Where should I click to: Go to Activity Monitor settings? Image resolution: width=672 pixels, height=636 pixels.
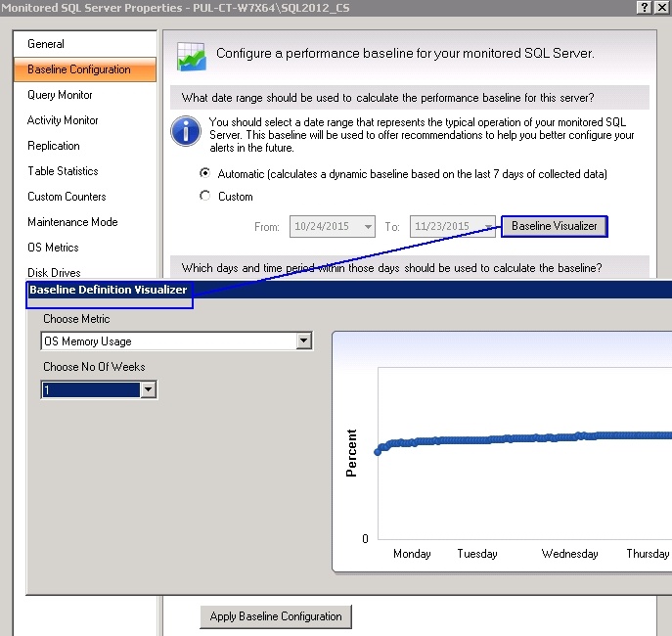click(x=63, y=120)
